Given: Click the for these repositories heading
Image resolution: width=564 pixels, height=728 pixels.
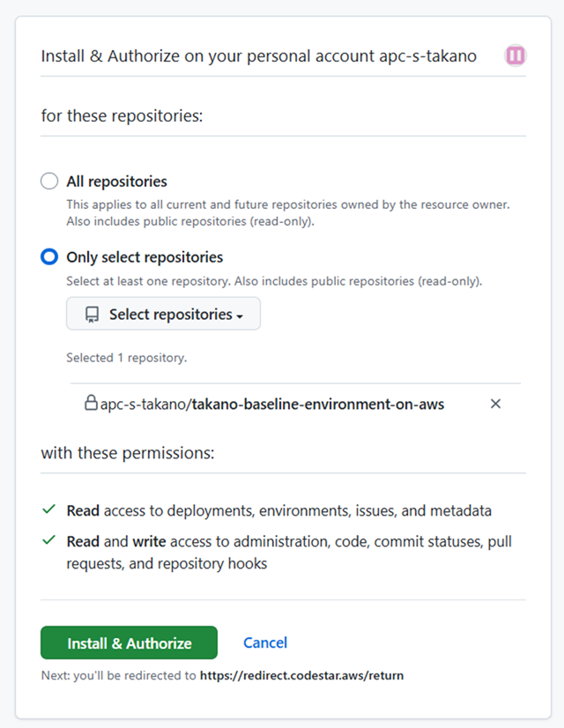Looking at the screenshot, I should click(x=122, y=115).
